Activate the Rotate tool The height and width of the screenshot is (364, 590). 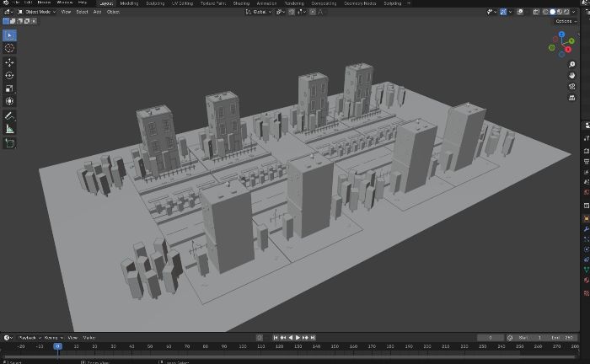(9, 75)
